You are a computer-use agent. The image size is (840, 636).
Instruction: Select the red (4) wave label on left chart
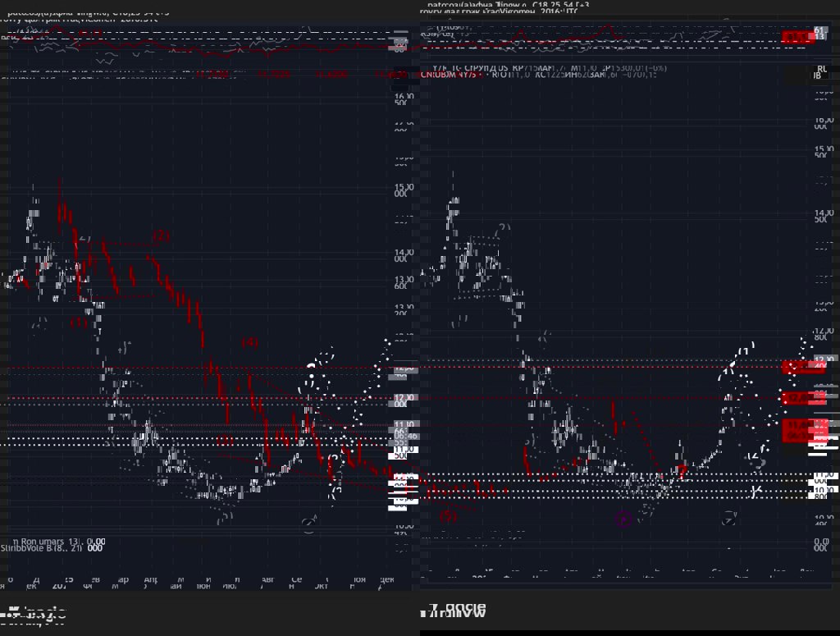coord(249,342)
